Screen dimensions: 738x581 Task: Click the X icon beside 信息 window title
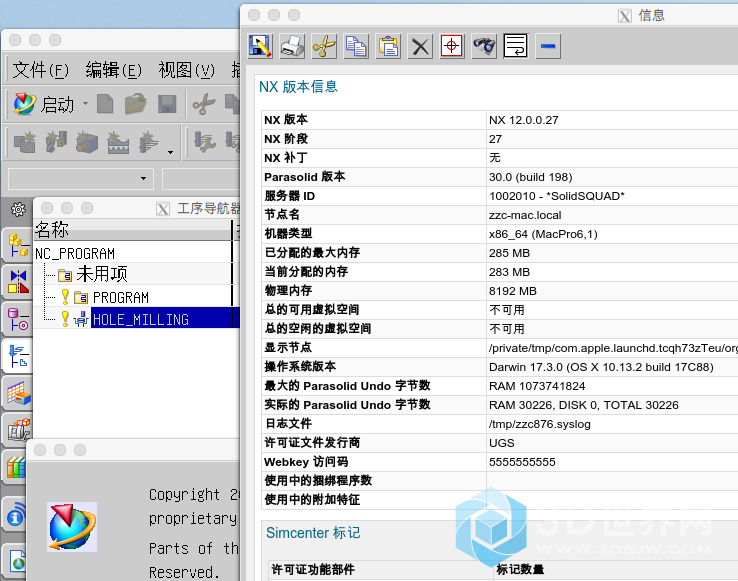625,16
